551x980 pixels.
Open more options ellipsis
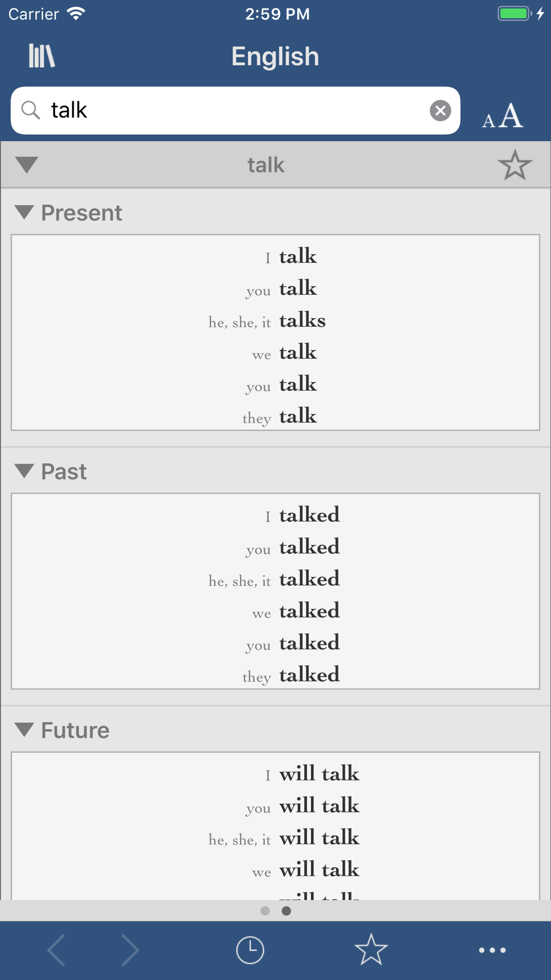(x=492, y=950)
